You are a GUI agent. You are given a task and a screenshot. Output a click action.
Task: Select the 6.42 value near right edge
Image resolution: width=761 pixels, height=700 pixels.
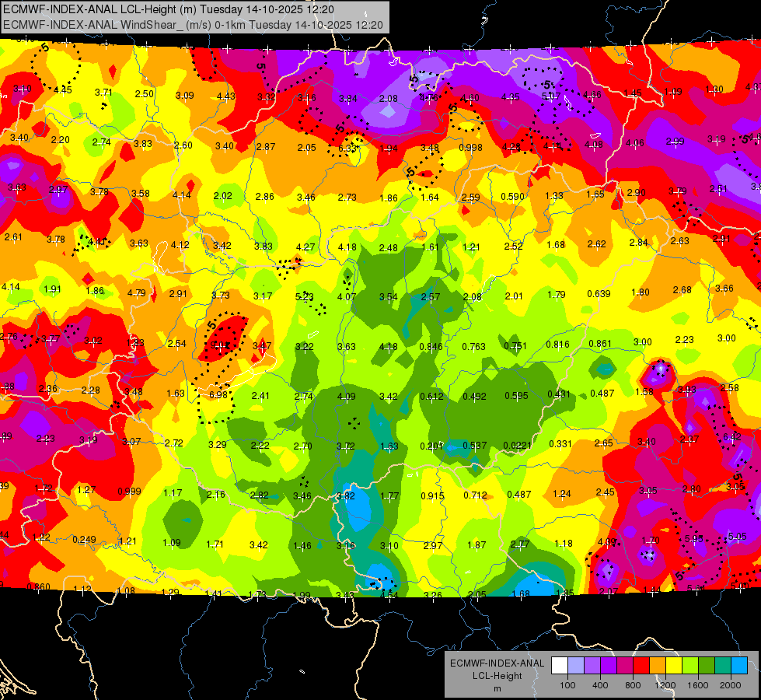pos(732,436)
